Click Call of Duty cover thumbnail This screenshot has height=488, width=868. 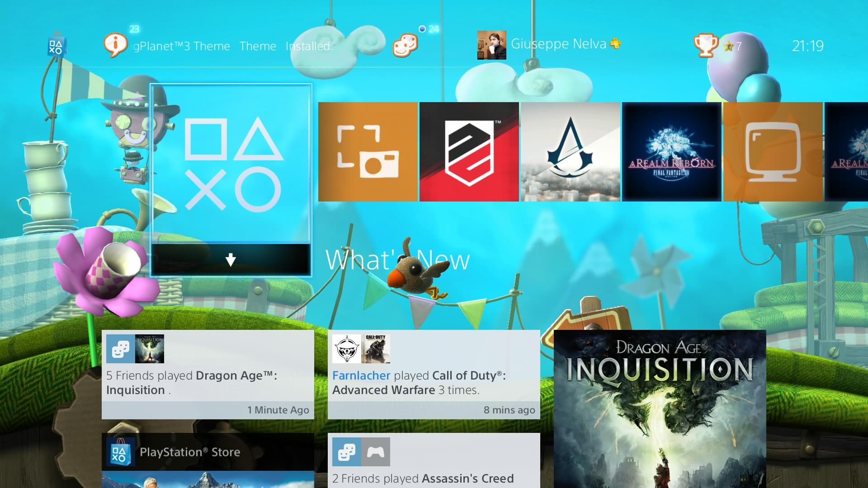click(x=376, y=349)
